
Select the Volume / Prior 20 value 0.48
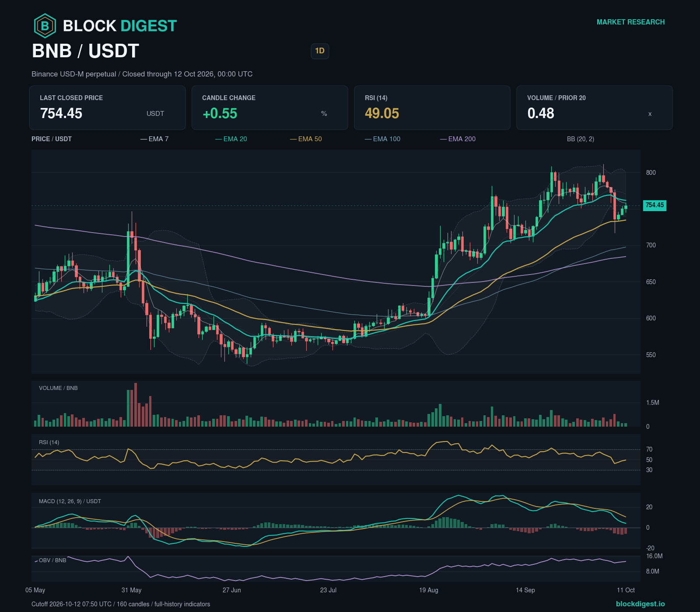click(x=541, y=113)
